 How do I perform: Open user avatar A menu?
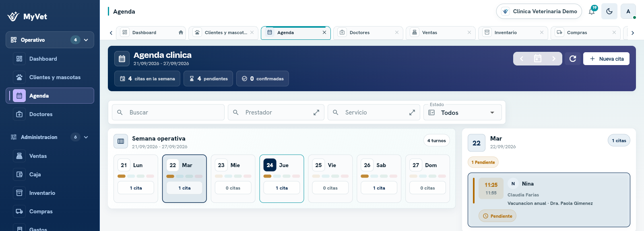pyautogui.click(x=628, y=11)
